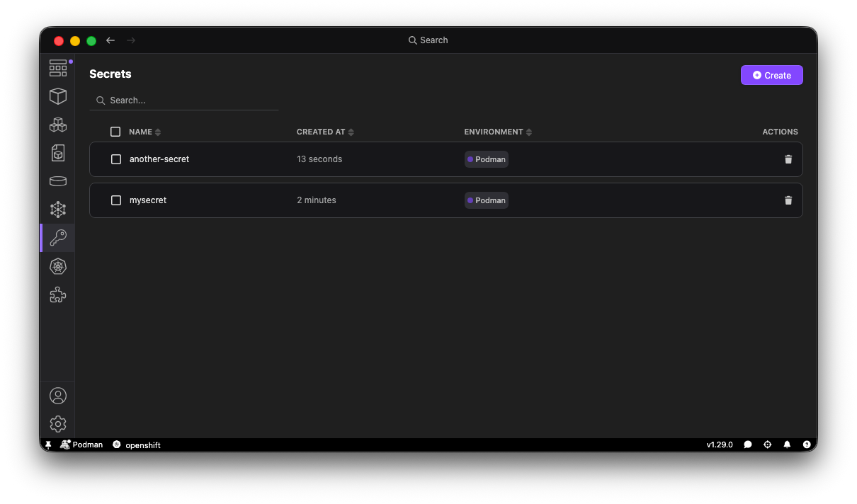Click the '13 seconds' cell
This screenshot has height=504, width=857.
[319, 159]
